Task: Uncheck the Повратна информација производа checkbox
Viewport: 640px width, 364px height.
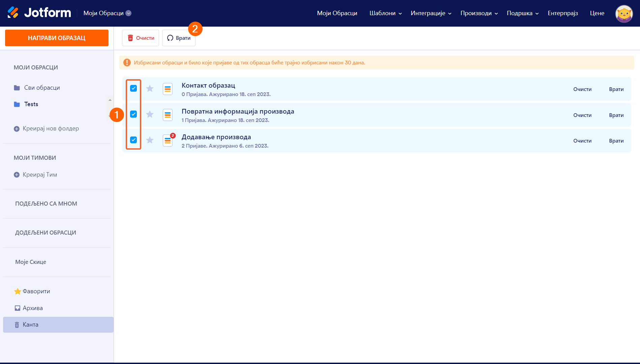Action: 133,114
